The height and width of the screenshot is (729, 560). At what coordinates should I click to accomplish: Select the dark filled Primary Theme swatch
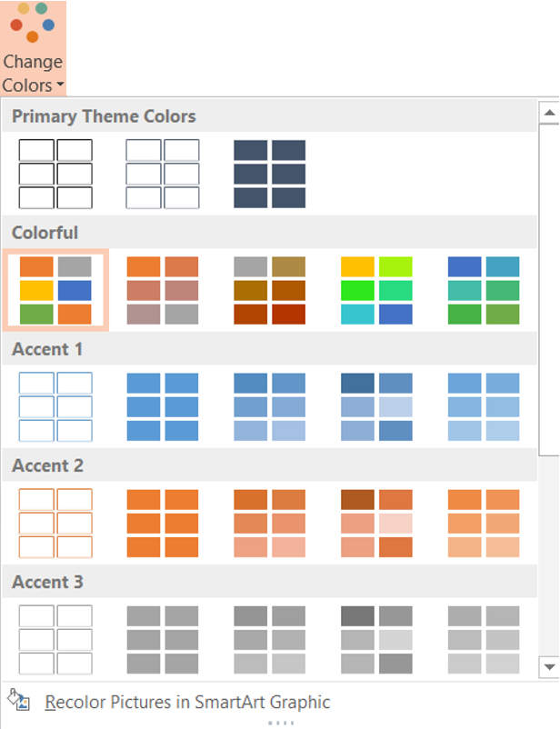pos(270,174)
